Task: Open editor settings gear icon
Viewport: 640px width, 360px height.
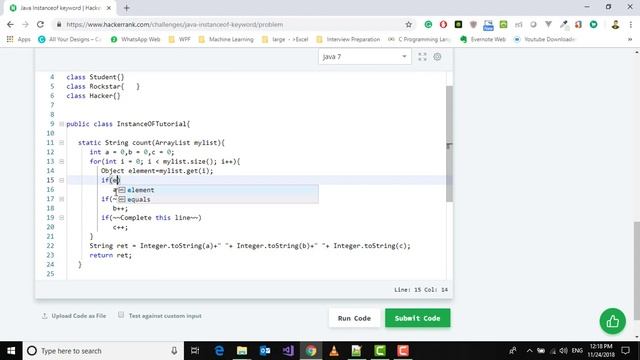Action: point(437,57)
